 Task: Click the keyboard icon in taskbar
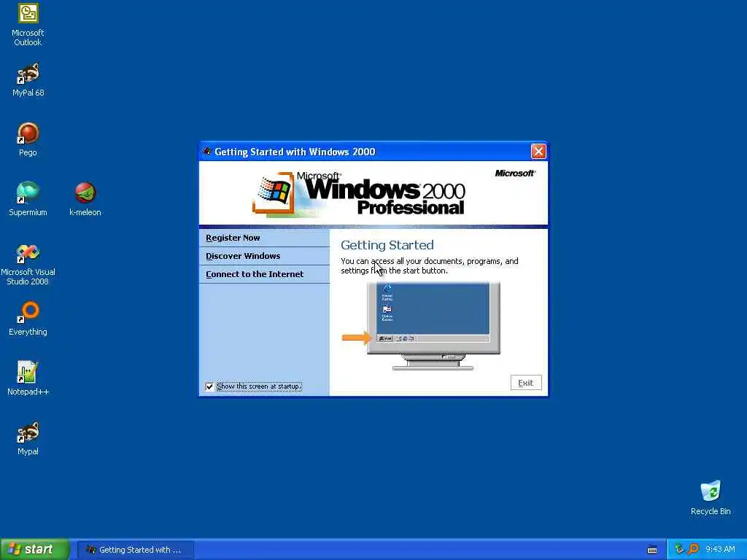click(x=652, y=550)
